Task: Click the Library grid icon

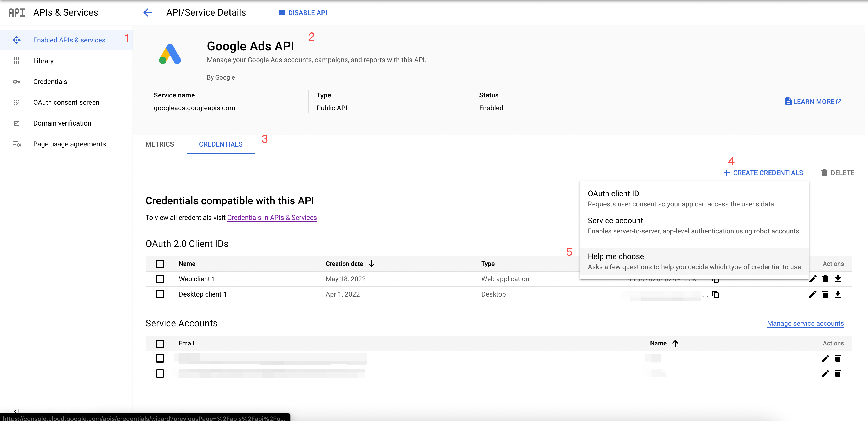Action: tap(17, 61)
